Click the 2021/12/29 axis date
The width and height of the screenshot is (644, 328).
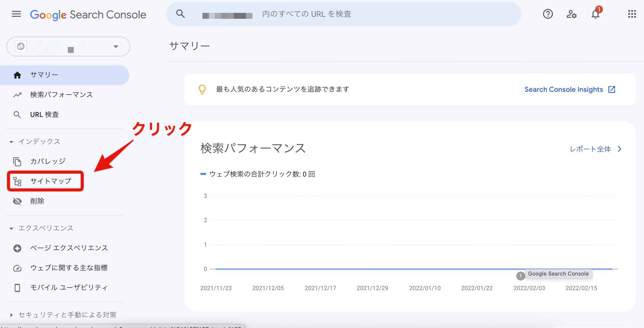tap(372, 288)
